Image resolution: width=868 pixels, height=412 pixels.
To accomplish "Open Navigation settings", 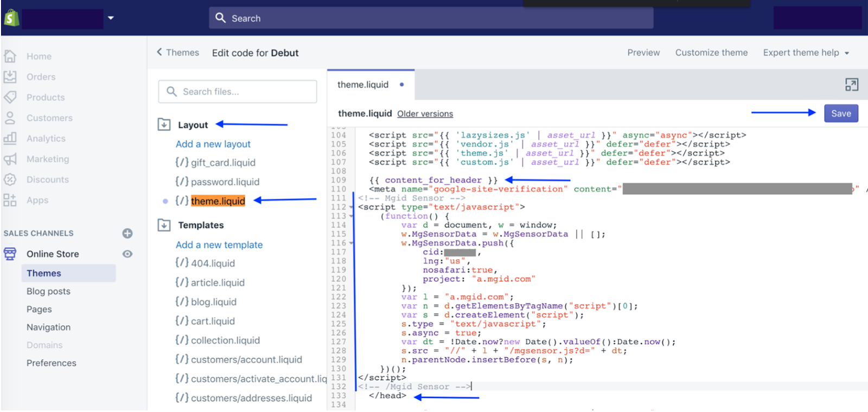I will (x=48, y=327).
